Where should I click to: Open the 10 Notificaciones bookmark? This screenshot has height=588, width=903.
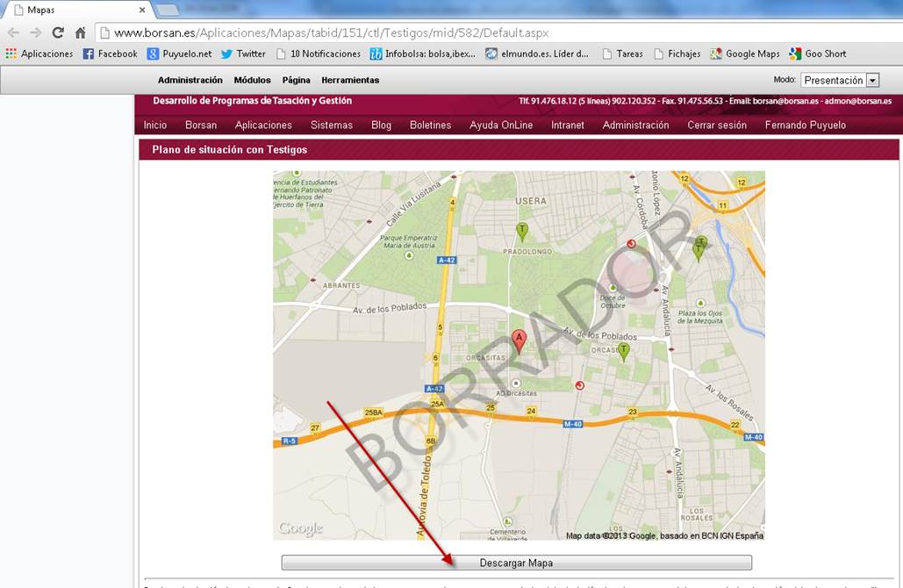319,54
